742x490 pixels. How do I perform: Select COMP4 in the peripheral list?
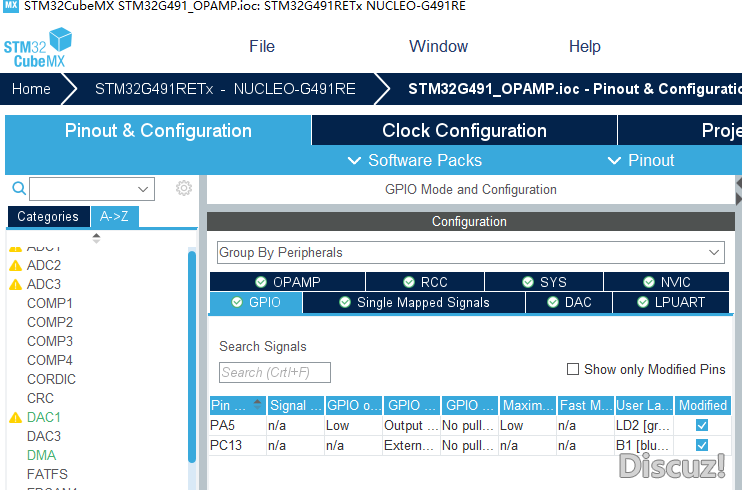(x=50, y=360)
